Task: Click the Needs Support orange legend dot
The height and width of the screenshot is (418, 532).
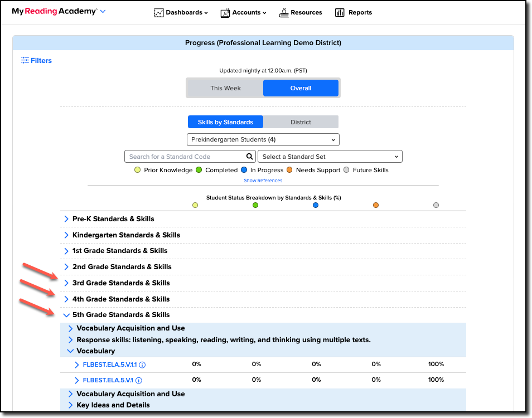Action: tap(289, 170)
